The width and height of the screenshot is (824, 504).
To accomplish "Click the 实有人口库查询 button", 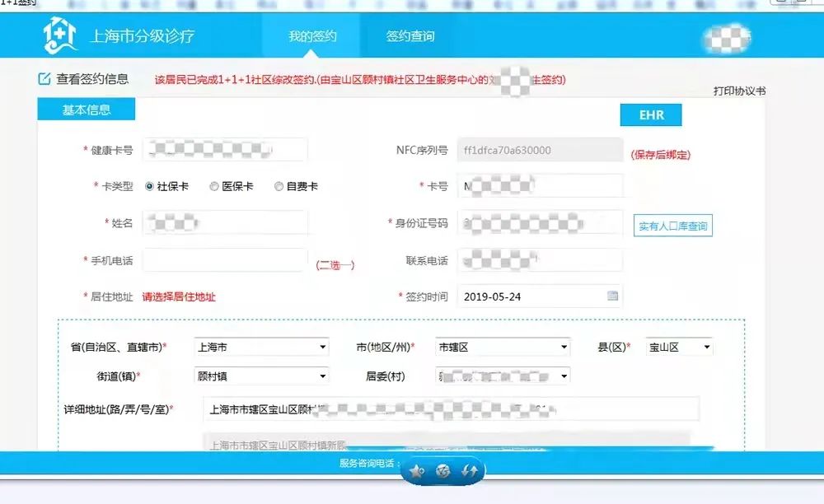I will [x=672, y=226].
